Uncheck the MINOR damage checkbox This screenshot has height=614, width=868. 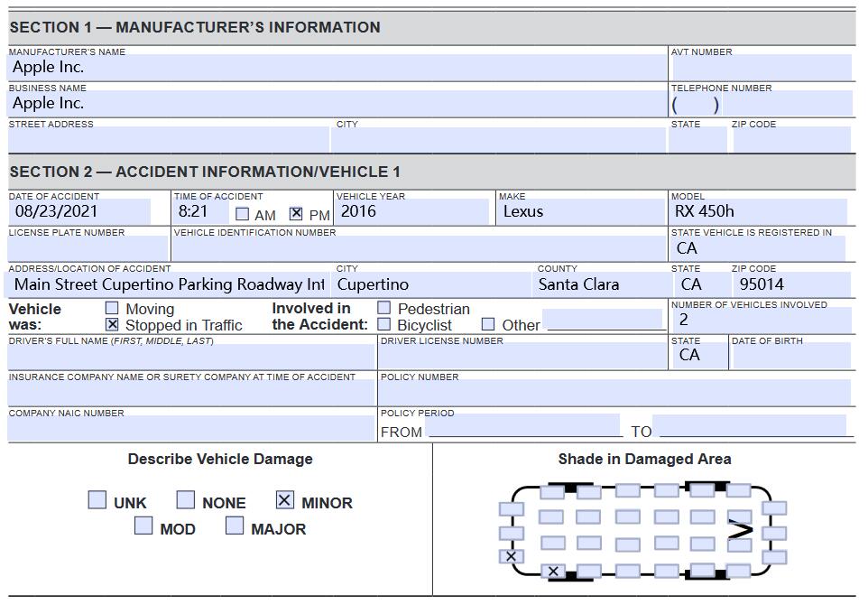tap(284, 500)
